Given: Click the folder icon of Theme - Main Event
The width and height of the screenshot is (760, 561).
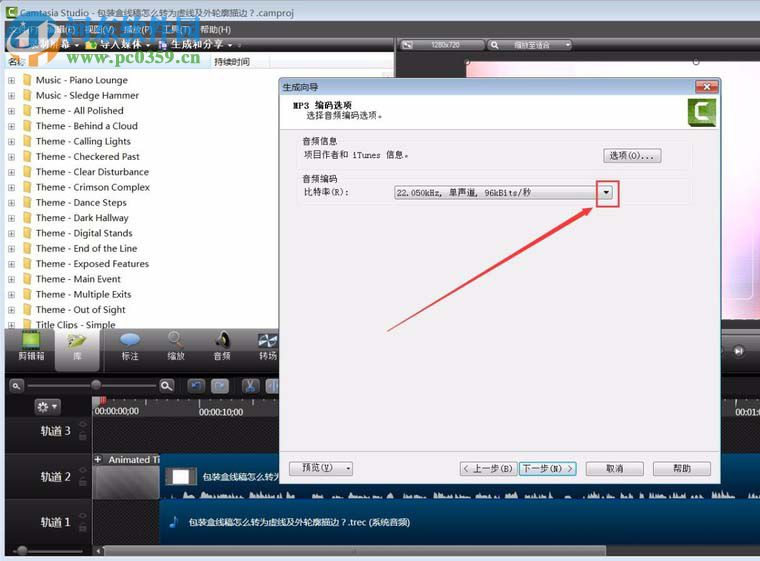Looking at the screenshot, I should pyautogui.click(x=28, y=279).
